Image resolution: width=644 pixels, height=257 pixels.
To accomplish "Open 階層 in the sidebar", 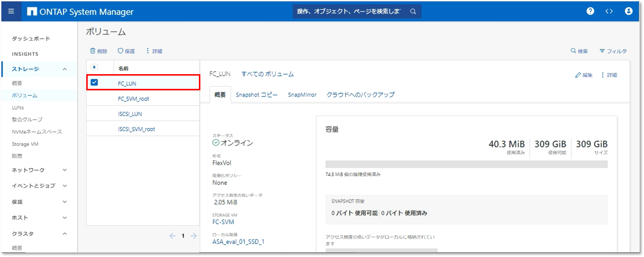I will [17, 156].
